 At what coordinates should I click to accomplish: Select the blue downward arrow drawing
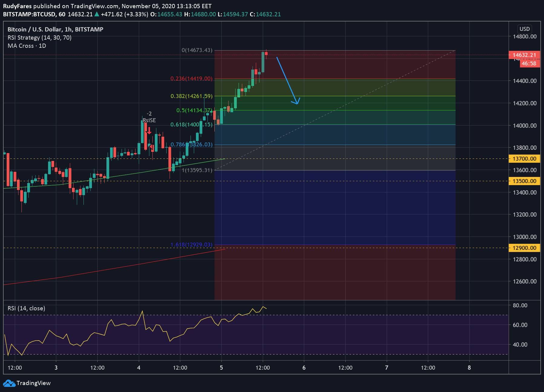(287, 80)
